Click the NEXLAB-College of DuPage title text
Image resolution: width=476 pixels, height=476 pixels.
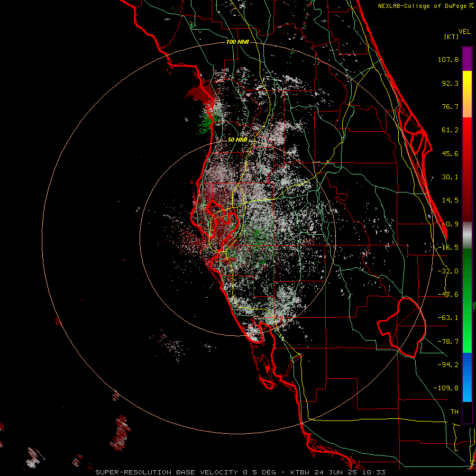click(425, 6)
